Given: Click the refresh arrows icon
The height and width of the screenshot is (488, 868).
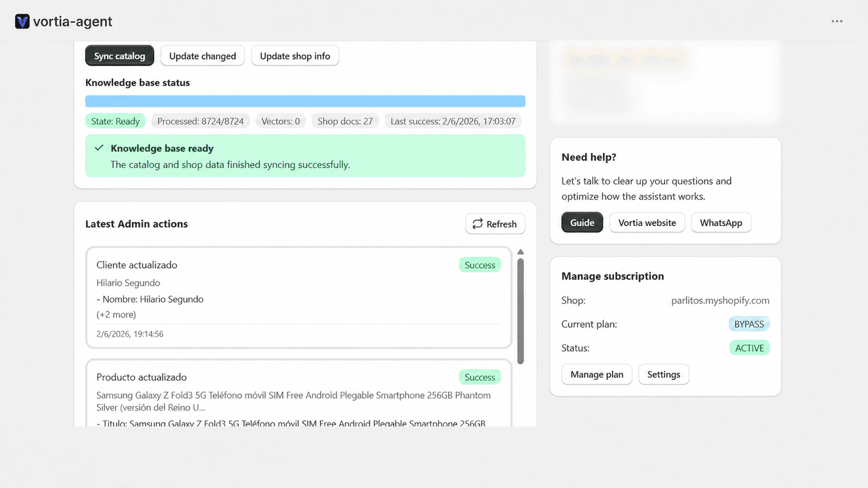Looking at the screenshot, I should coord(477,224).
